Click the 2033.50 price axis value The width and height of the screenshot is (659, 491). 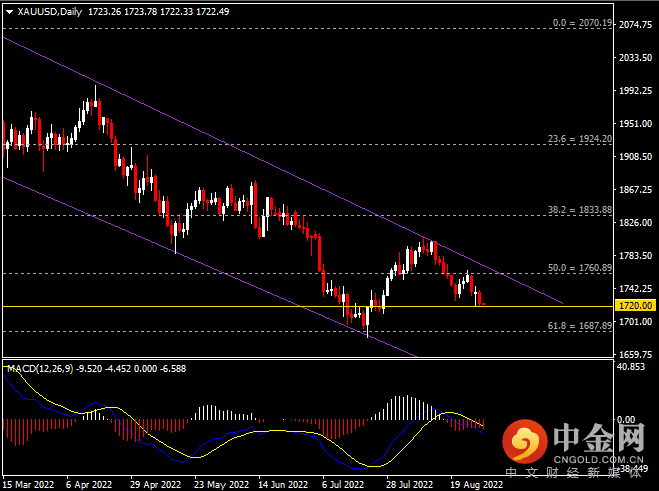click(635, 58)
